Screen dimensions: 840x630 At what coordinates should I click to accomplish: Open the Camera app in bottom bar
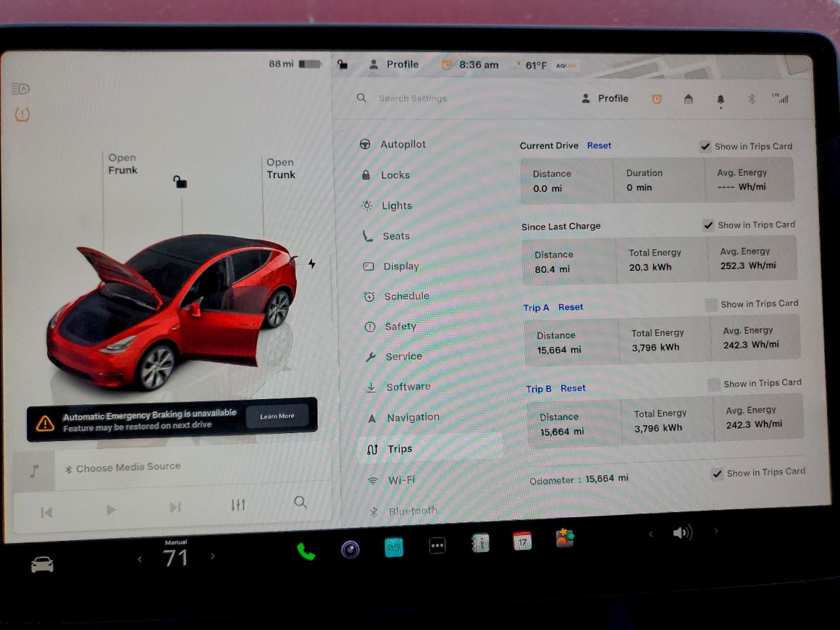click(x=350, y=549)
